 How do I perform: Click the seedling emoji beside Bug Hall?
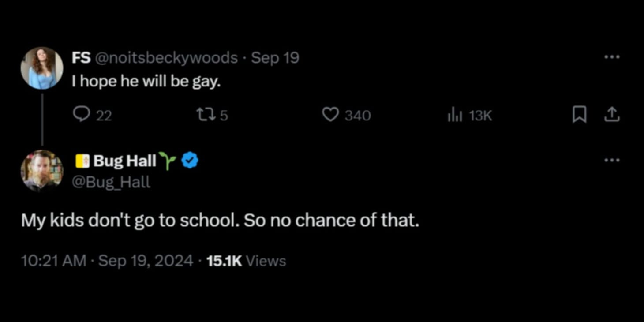pos(167,161)
